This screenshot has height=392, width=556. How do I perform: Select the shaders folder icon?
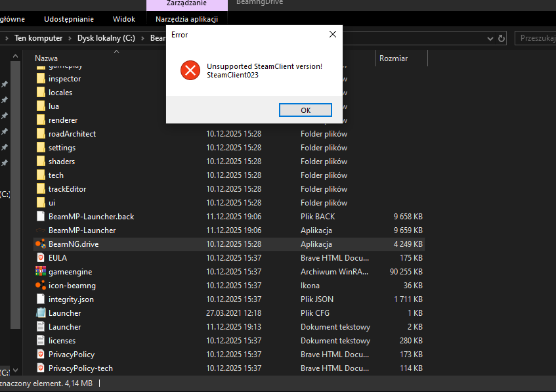click(41, 162)
